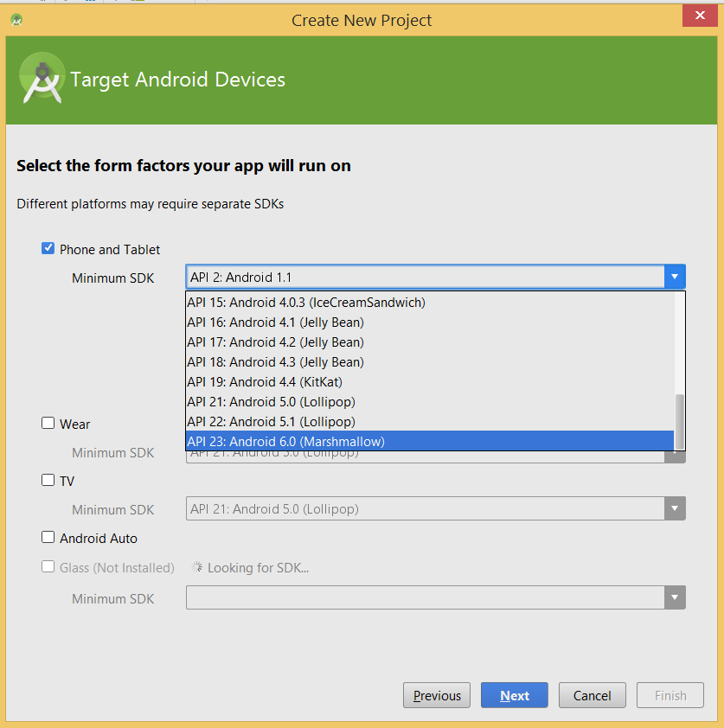Close the Create New Project dialog
This screenshot has width=724, height=728.
[700, 16]
